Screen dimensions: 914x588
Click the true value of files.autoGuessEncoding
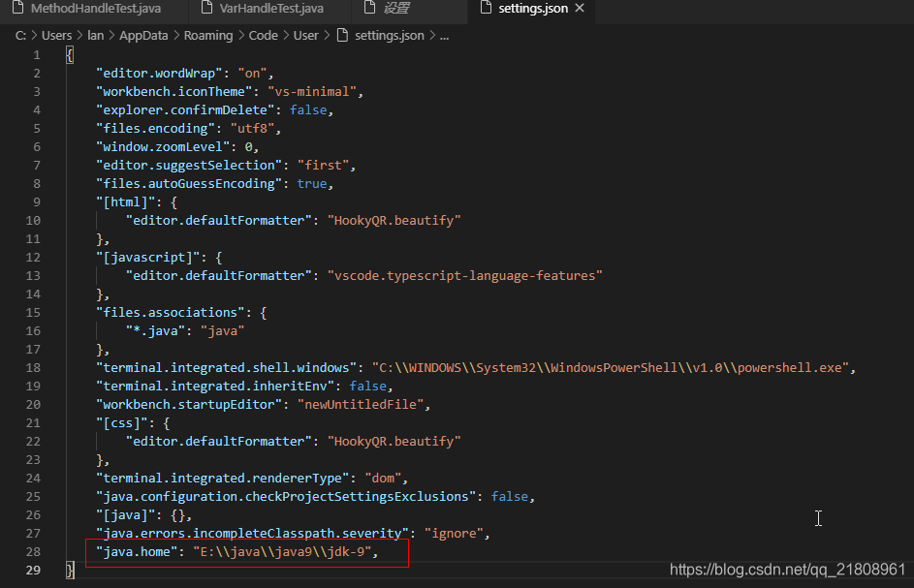pos(312,183)
